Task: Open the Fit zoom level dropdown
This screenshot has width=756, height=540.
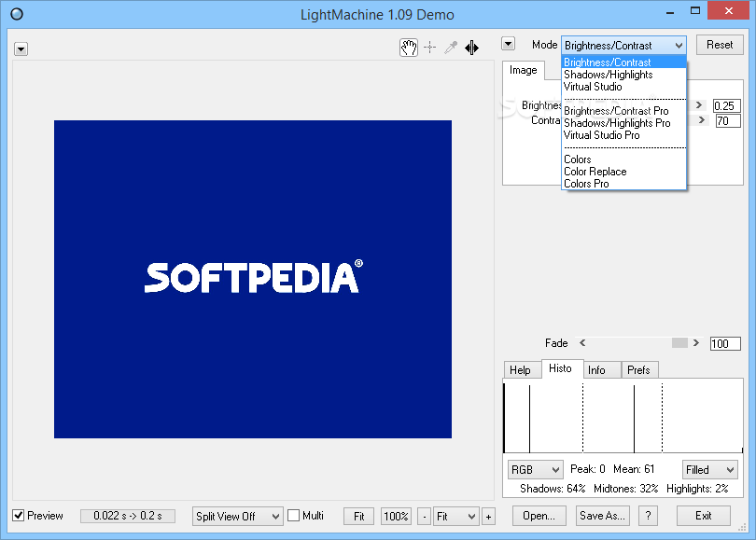Action: 456,517
